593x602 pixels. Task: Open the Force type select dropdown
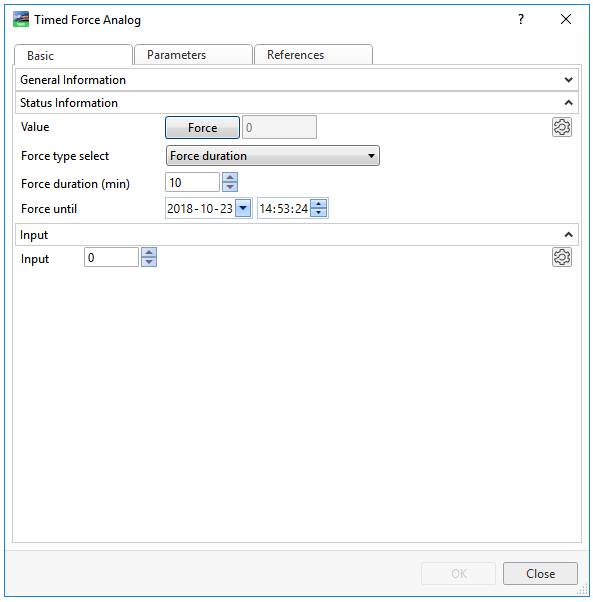point(273,155)
